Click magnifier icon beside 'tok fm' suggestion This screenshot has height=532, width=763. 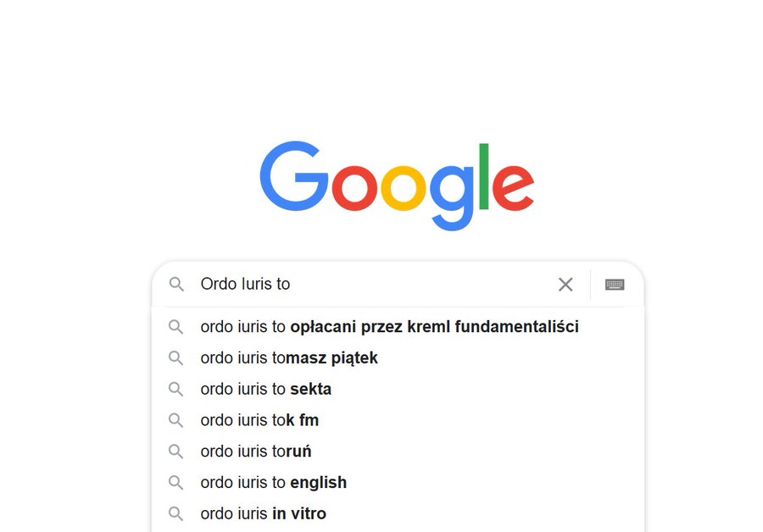coord(175,420)
